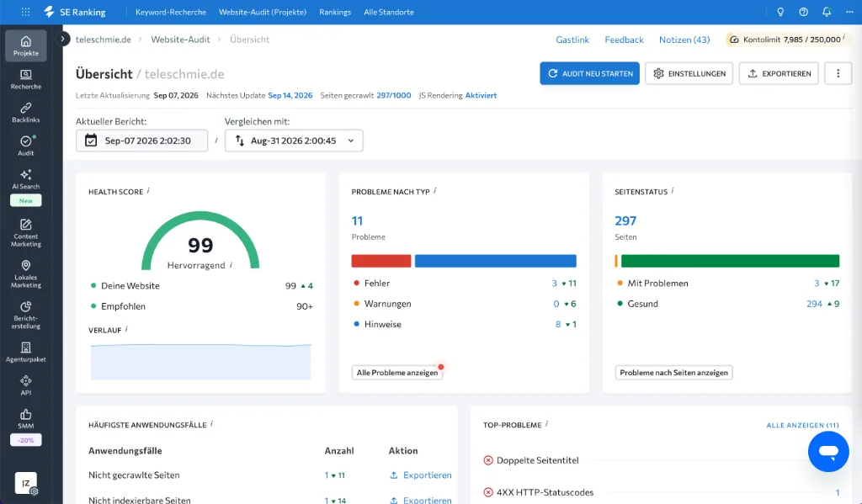Click the red Fehler bar segment

click(381, 261)
